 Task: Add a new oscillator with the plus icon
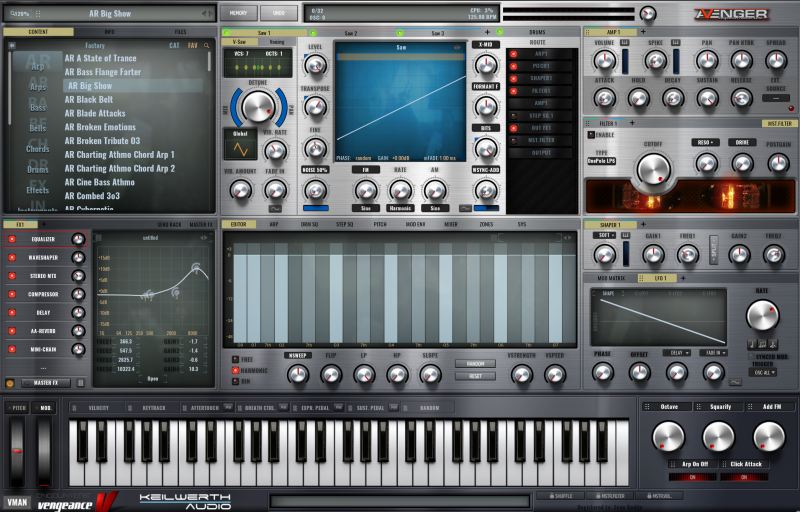pos(487,32)
